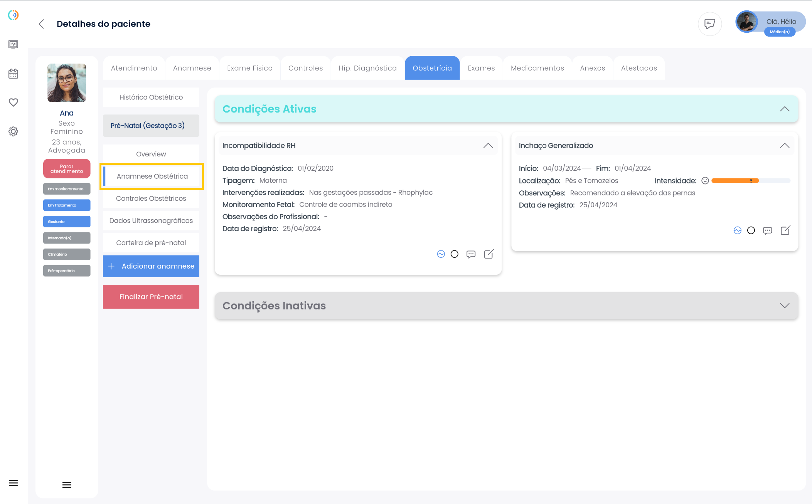Switch to the Controles tab
Screen dimensions: 812x504
click(306, 68)
